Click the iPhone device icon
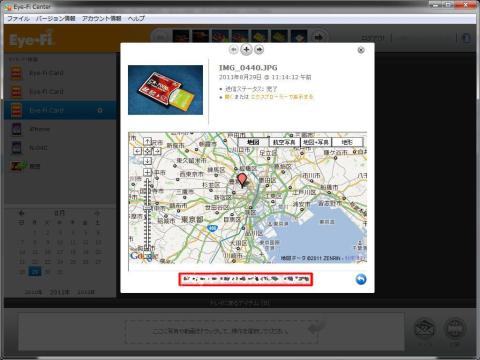The height and width of the screenshot is (360, 480). [16, 129]
